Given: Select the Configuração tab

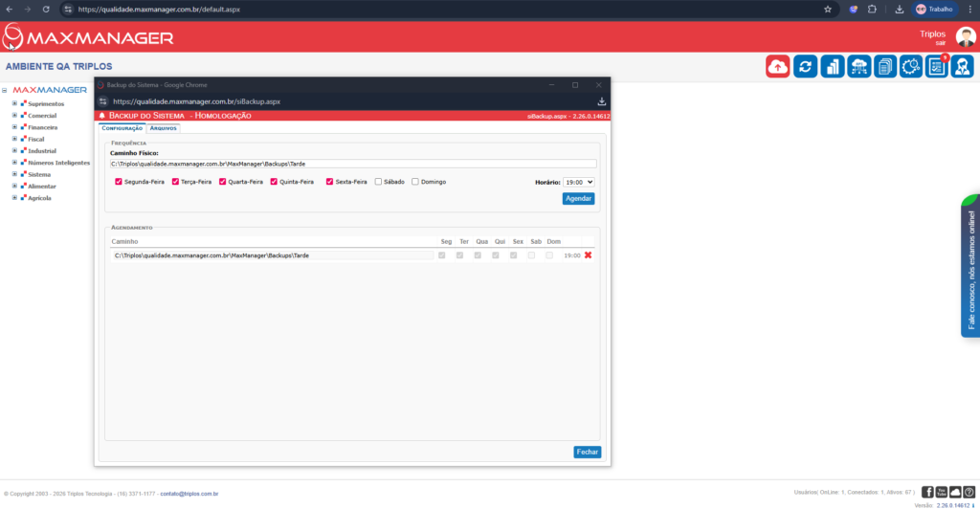Looking at the screenshot, I should 122,127.
